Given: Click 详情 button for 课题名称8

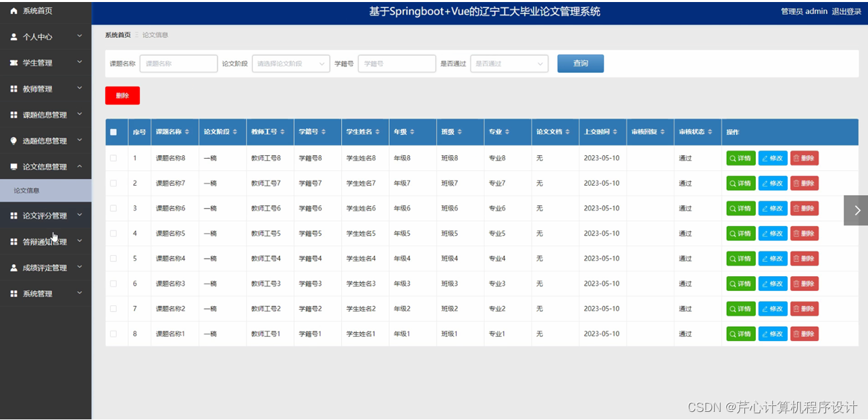Looking at the screenshot, I should pos(740,158).
